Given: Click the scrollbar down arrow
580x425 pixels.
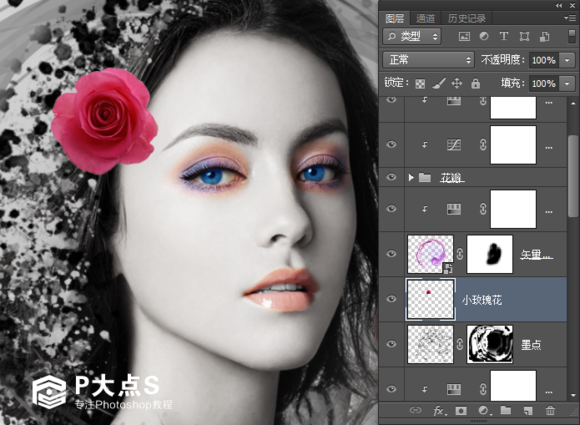Looking at the screenshot, I should 573,395.
